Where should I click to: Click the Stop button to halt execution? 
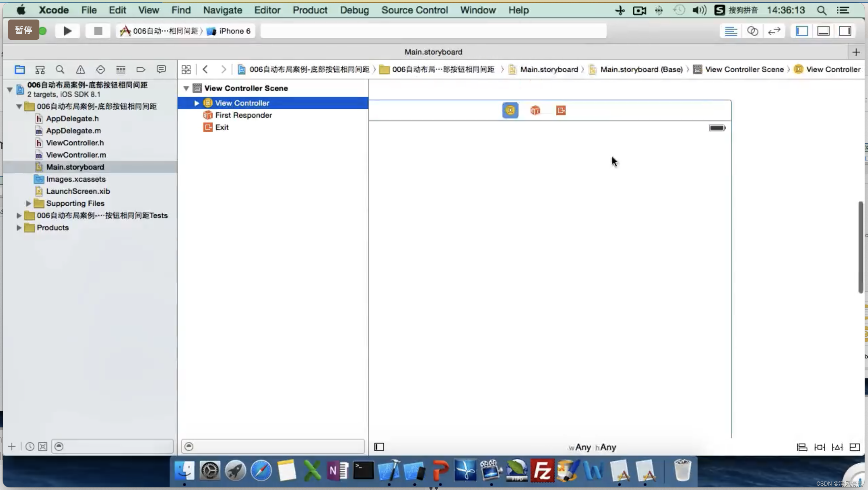[97, 31]
